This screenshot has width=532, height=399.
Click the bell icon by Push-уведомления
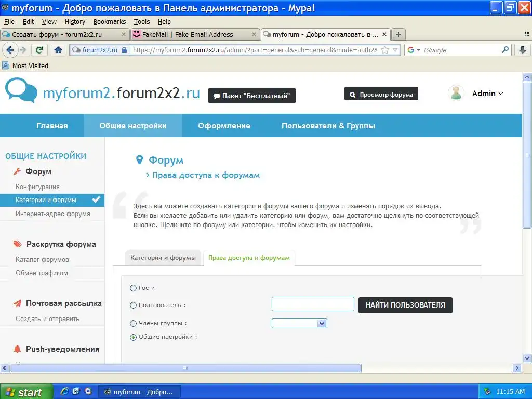(x=17, y=349)
